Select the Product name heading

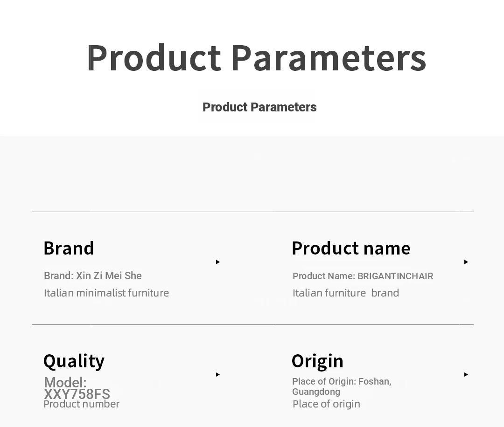tap(351, 248)
